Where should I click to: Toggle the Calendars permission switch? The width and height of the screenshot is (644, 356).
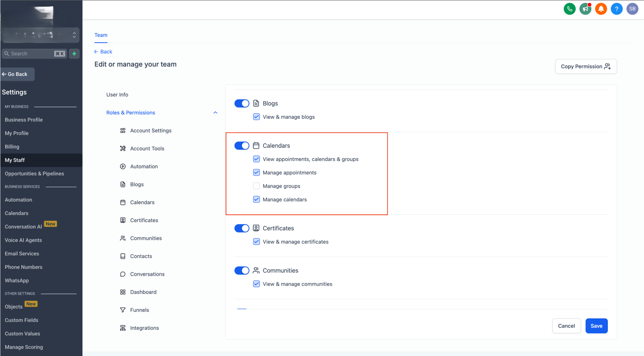[242, 145]
